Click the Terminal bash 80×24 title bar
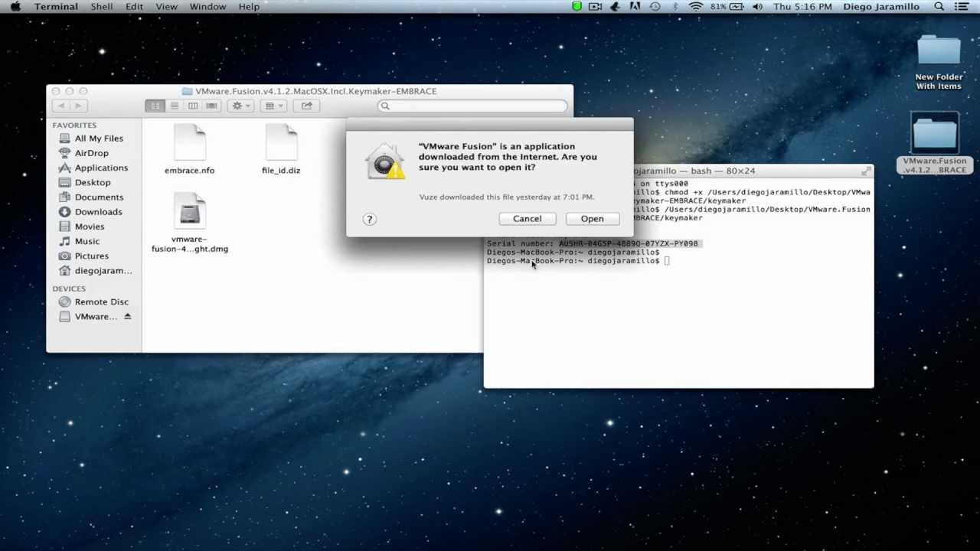Image resolution: width=980 pixels, height=551 pixels. pyautogui.click(x=678, y=171)
